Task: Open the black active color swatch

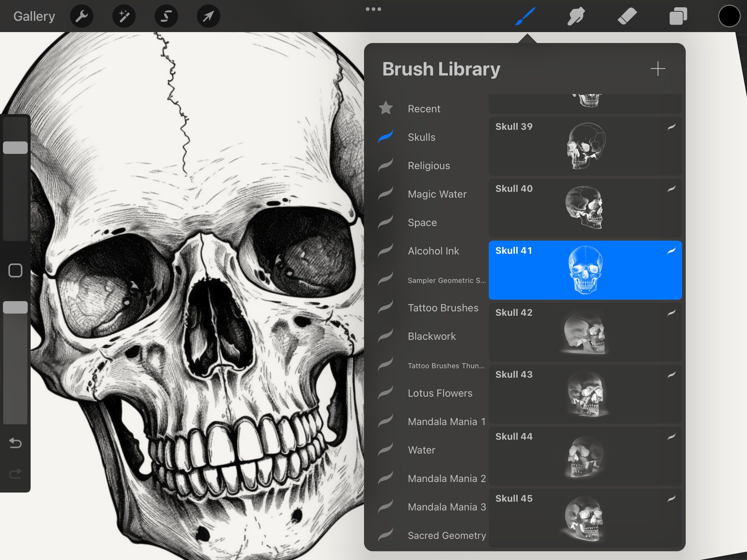Action: 729,16
